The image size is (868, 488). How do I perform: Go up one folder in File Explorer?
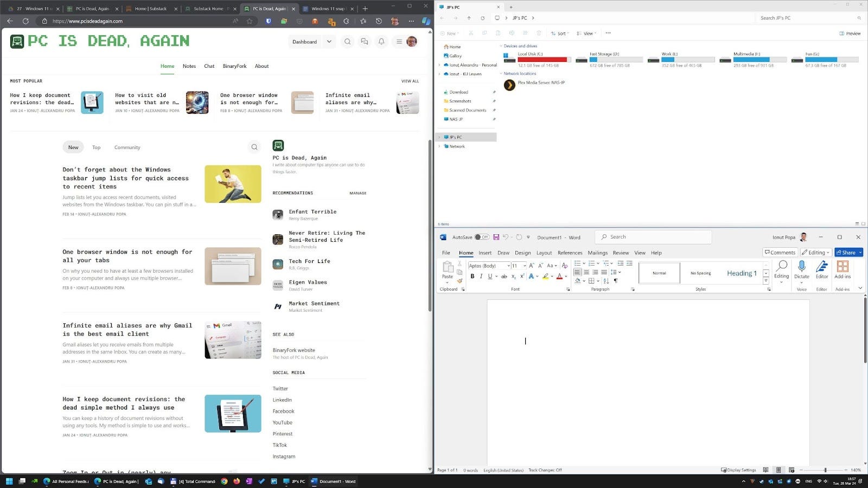pyautogui.click(x=469, y=18)
